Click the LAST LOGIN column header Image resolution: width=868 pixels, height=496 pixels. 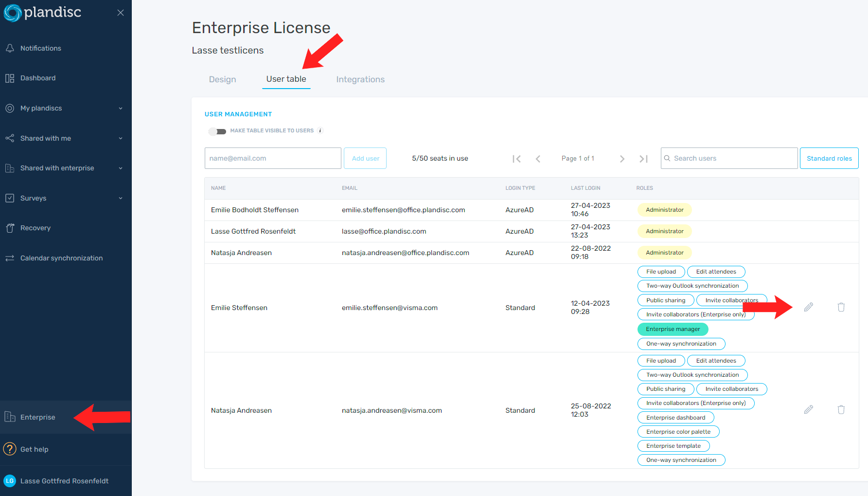tap(585, 188)
